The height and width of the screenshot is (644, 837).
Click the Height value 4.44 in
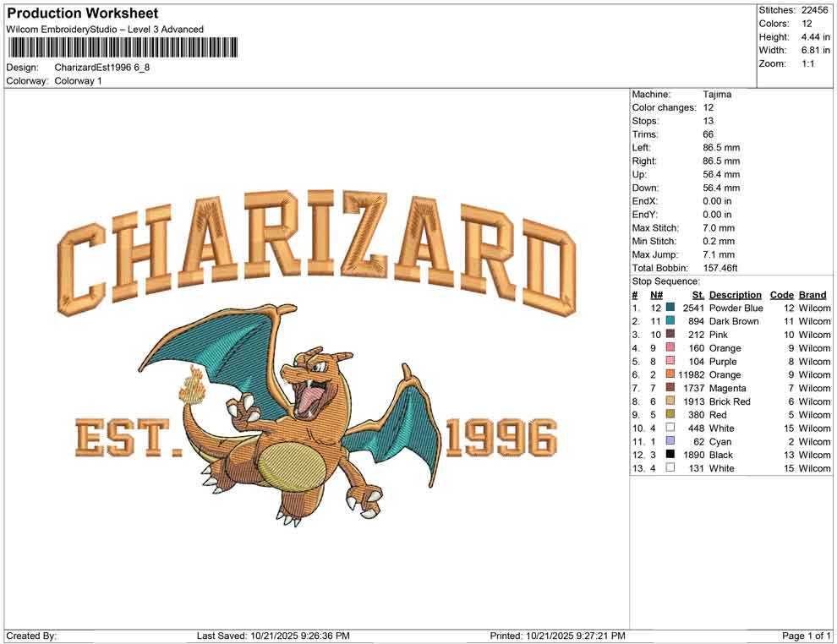(x=815, y=37)
